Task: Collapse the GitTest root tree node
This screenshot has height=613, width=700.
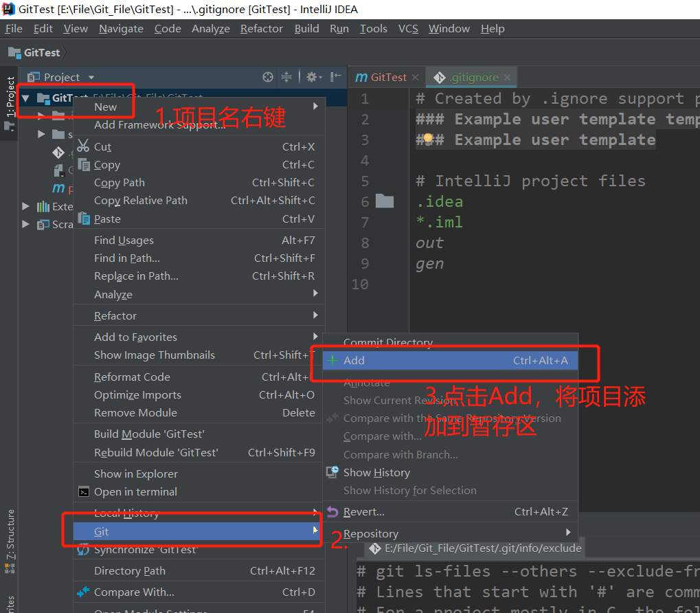Action: tap(26, 98)
